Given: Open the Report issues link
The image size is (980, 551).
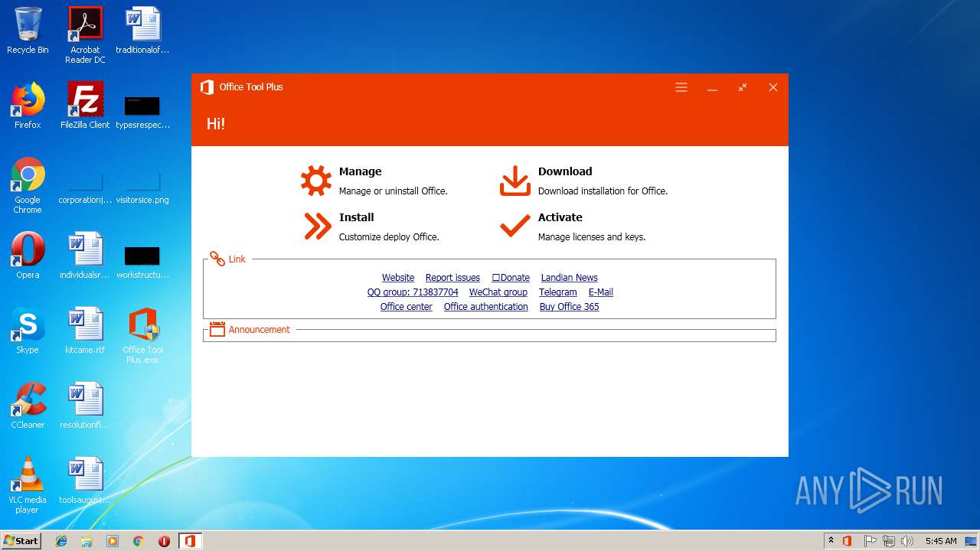Looking at the screenshot, I should (x=452, y=278).
